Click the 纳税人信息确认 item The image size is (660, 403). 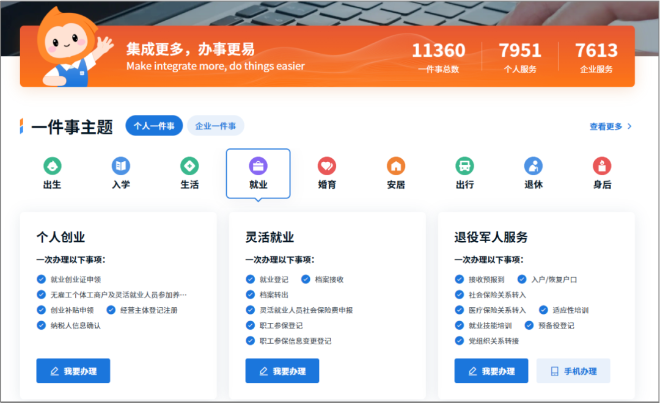point(69,325)
